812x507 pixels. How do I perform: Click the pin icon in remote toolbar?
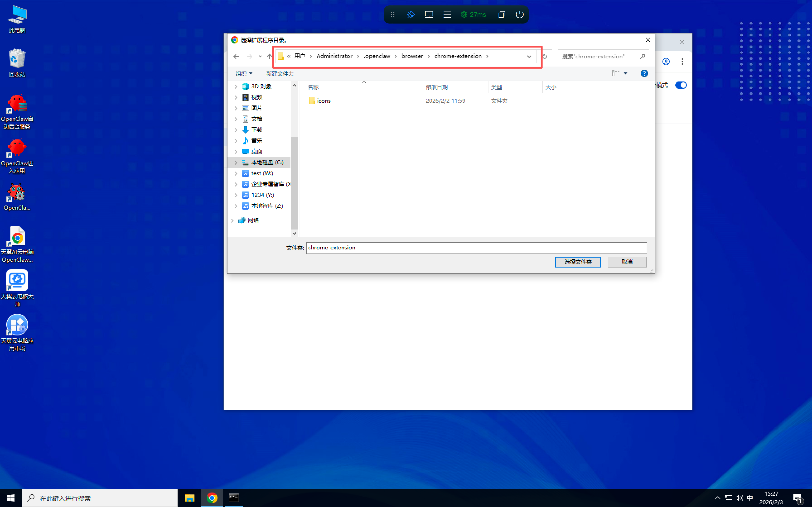pos(411,14)
